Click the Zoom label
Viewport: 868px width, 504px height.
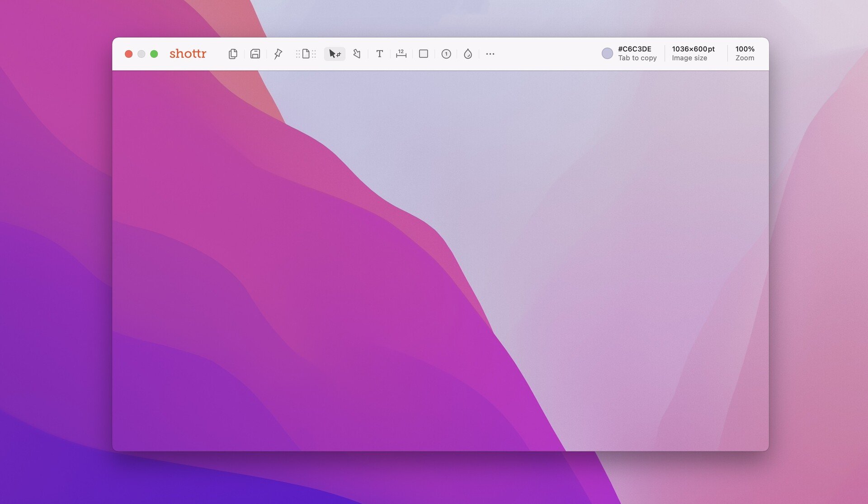(745, 58)
